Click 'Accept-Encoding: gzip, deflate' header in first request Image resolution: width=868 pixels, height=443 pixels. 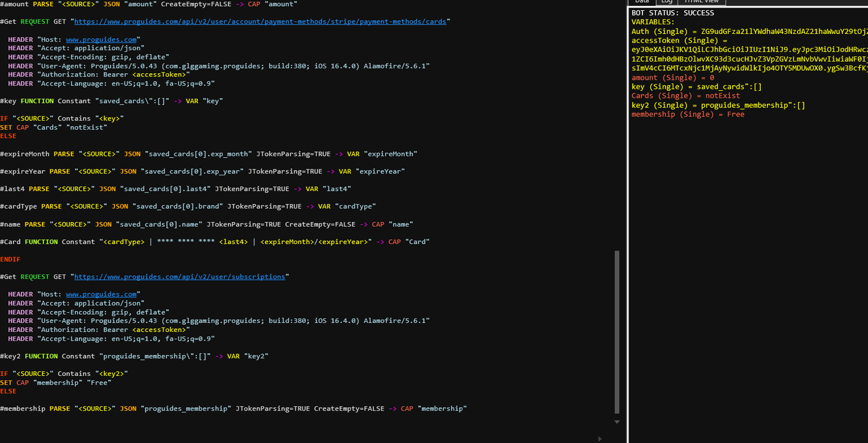(x=89, y=58)
